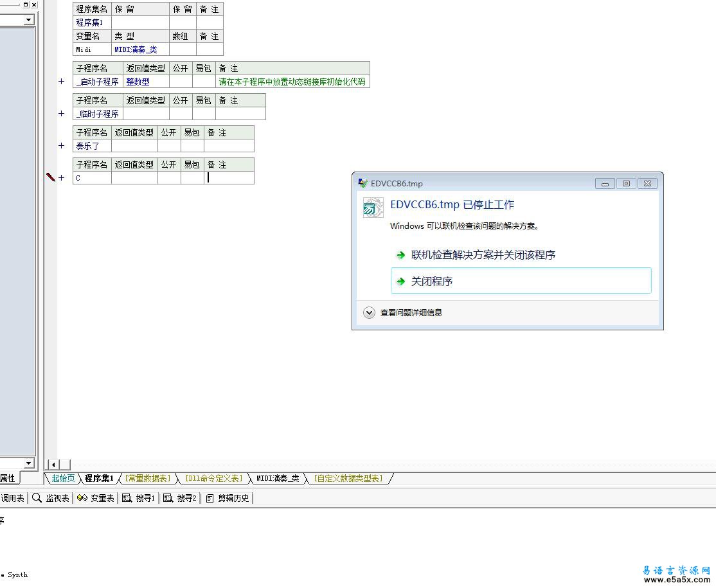Click the 公开 cell of 奏乐了 row
Screen dimensions: 716x588
[x=170, y=146]
